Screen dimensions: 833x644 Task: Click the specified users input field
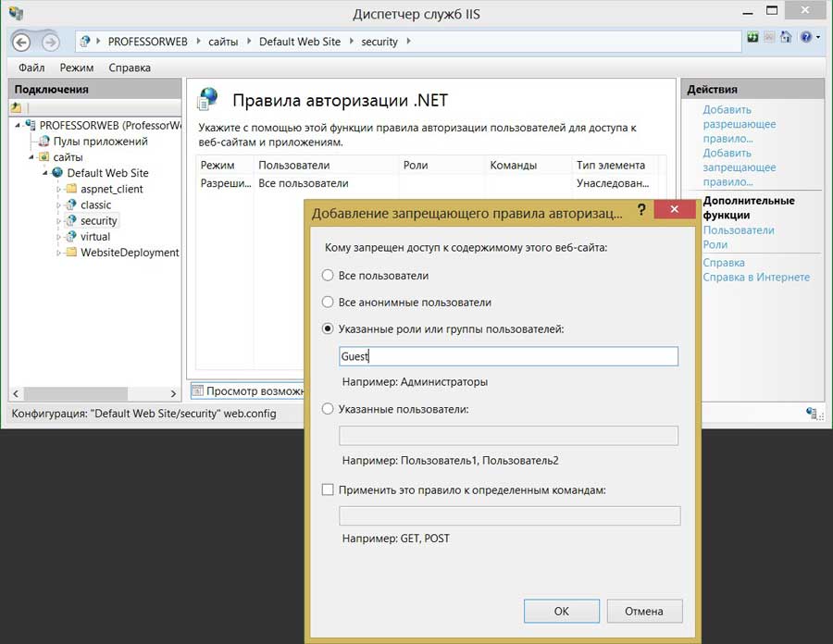(x=508, y=436)
